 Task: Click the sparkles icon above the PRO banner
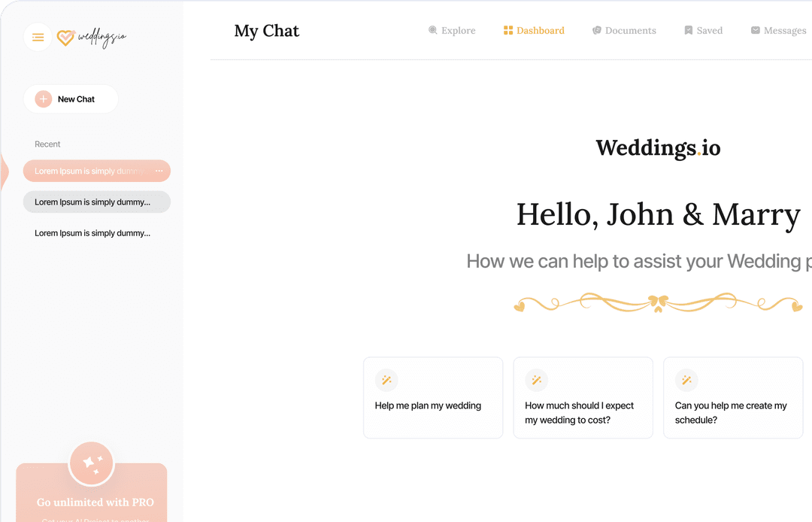[91, 463]
